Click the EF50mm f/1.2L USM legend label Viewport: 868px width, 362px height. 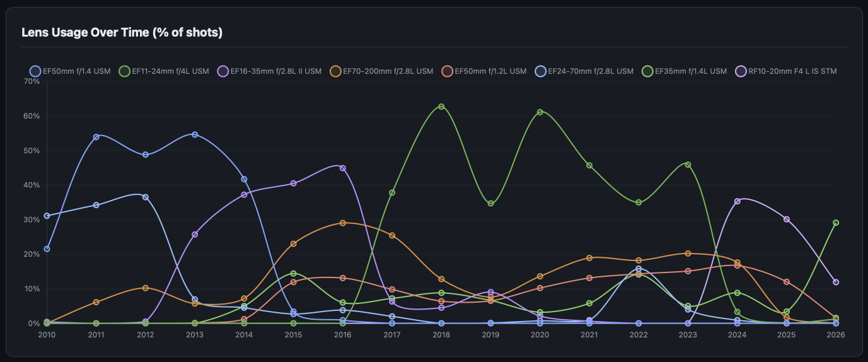490,71
